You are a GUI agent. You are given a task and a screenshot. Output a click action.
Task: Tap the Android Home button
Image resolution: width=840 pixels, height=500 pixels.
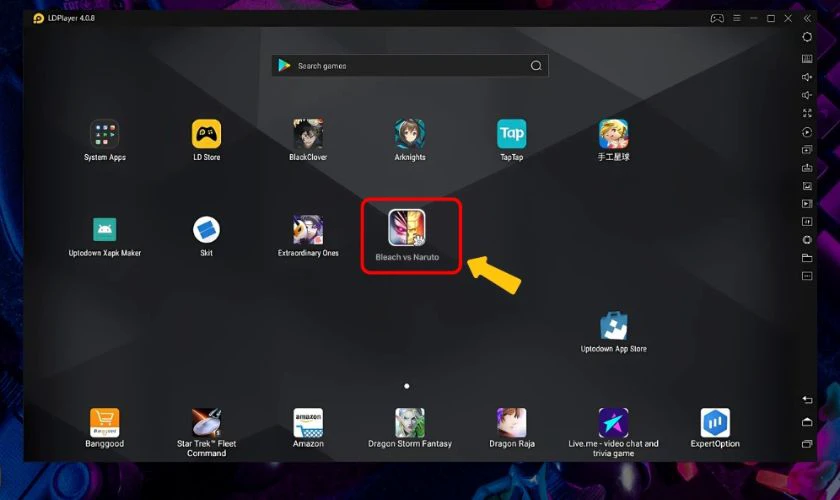pyautogui.click(x=807, y=422)
